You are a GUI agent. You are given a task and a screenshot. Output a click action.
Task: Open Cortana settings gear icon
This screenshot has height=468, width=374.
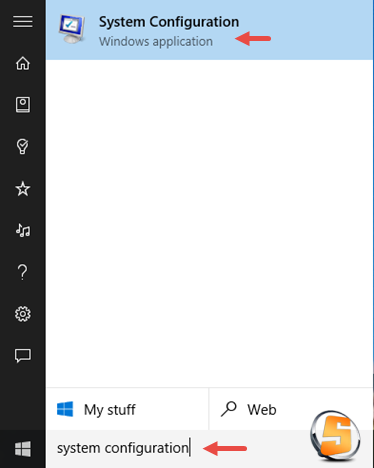pos(23,314)
